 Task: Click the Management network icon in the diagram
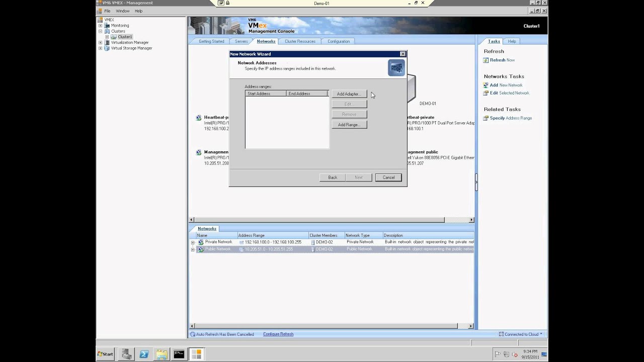pyautogui.click(x=199, y=152)
